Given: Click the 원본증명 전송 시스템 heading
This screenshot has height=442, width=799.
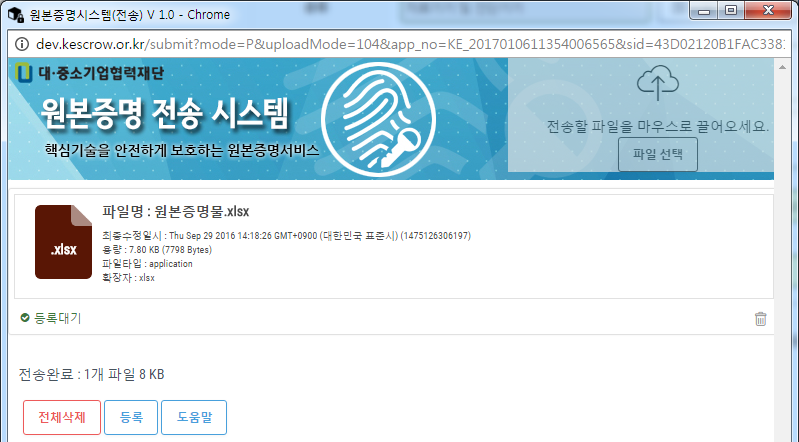Looking at the screenshot, I should [165, 113].
